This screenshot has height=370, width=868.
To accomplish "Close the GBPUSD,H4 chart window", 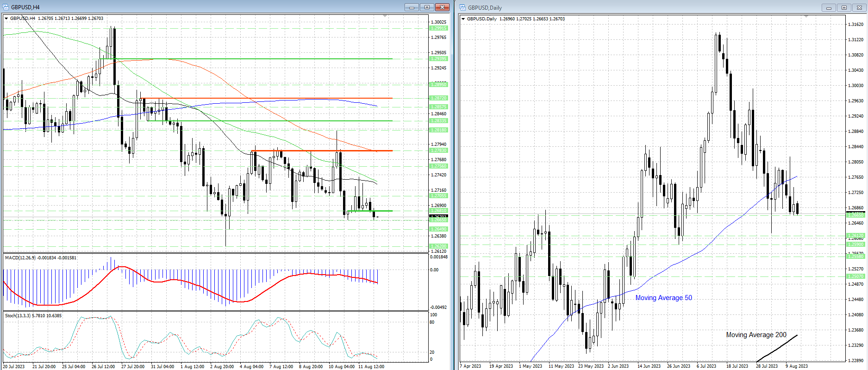I will [443, 7].
